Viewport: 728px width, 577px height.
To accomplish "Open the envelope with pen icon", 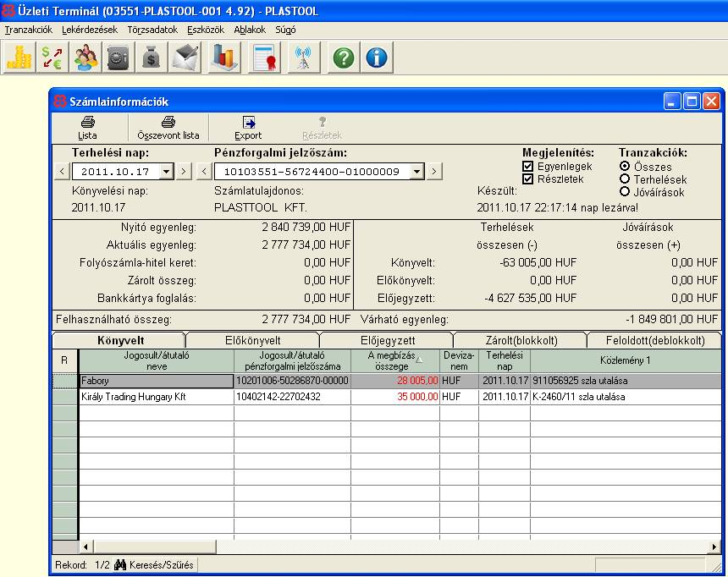I will pos(185,58).
